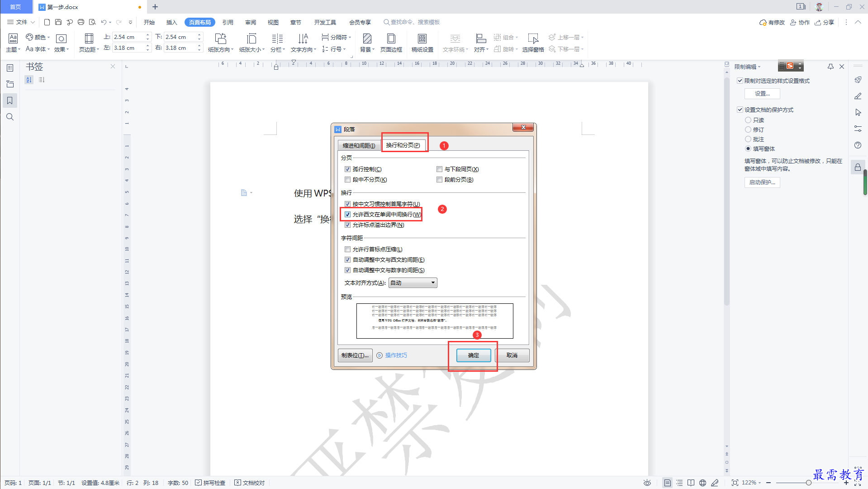Image resolution: width=868 pixels, height=489 pixels.
Task: Toggle 段前分页 checkbox
Action: coord(439,179)
